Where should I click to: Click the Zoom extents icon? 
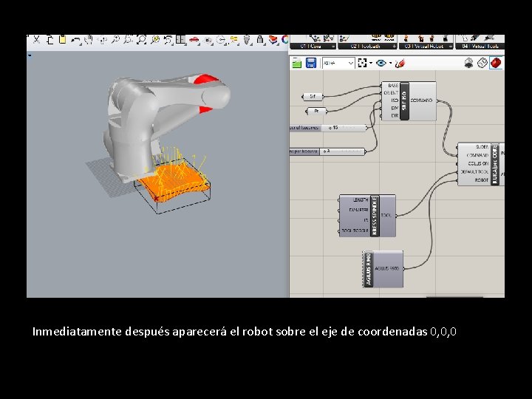pyautogui.click(x=141, y=40)
